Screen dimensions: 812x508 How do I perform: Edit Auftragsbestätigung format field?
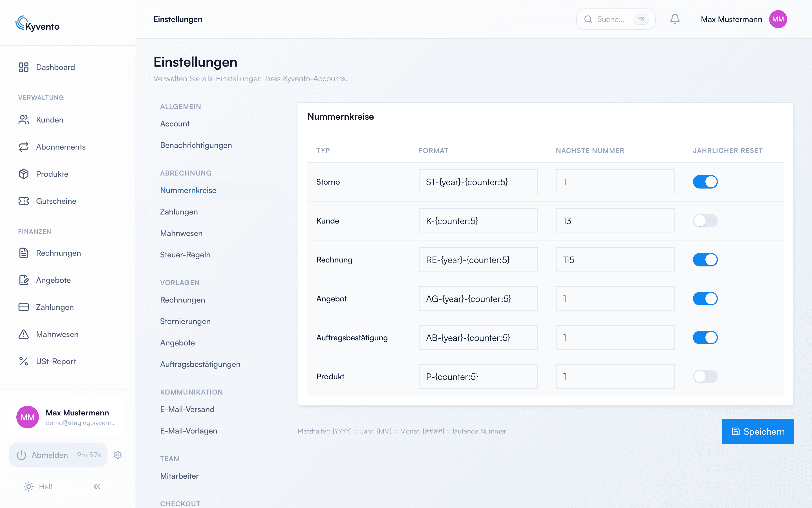coord(478,338)
